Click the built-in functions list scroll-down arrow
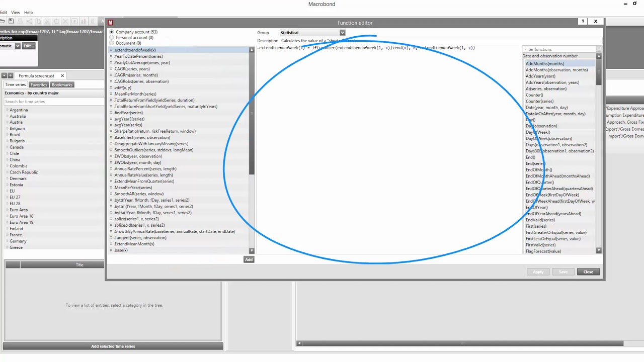This screenshot has height=362, width=644. (x=599, y=250)
